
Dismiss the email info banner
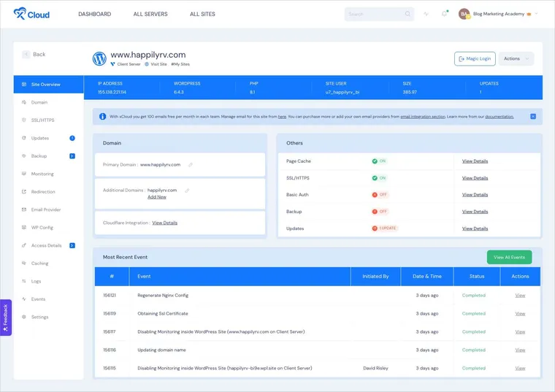(x=533, y=116)
